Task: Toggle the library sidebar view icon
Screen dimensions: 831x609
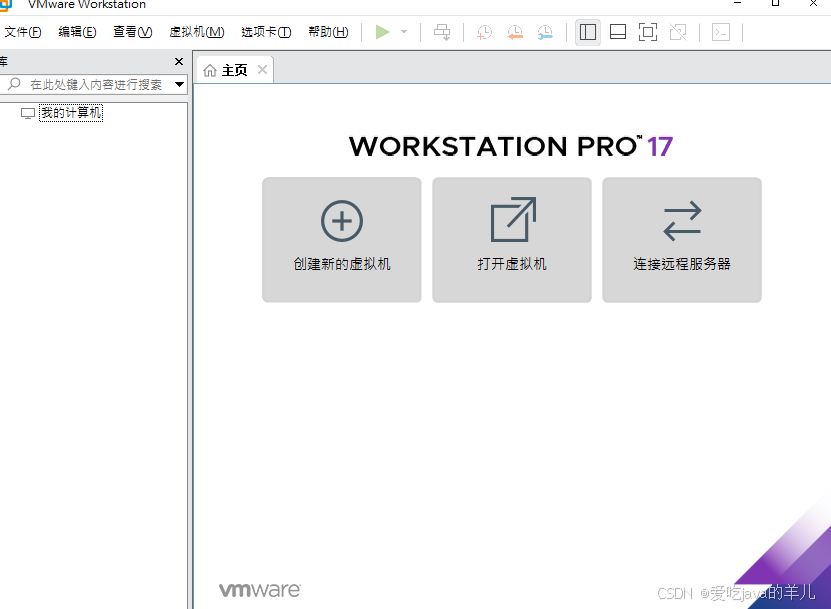Action: 588,32
